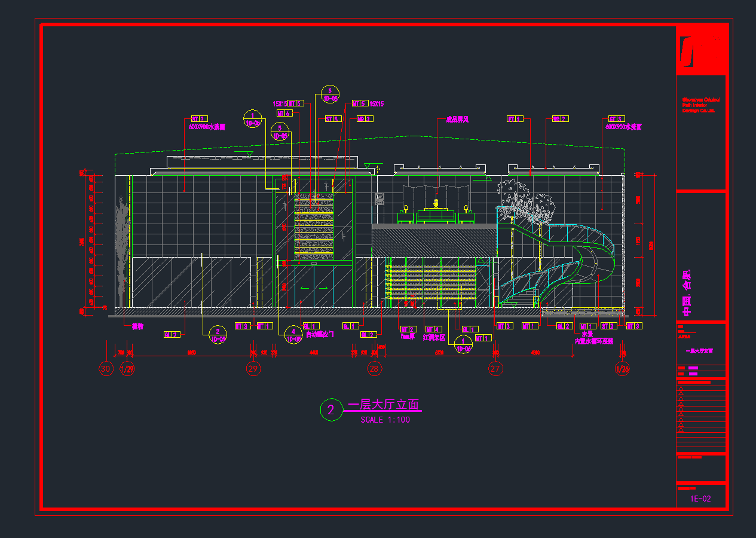The image size is (756, 538).
Task: Select the 红酒架区 annotation label
Action: [434, 338]
